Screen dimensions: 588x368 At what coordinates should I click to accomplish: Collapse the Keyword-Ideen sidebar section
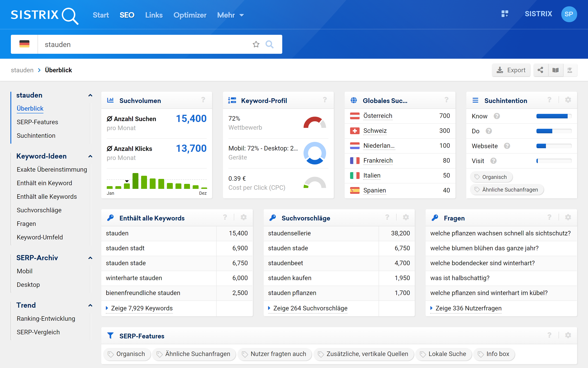pyautogui.click(x=90, y=156)
